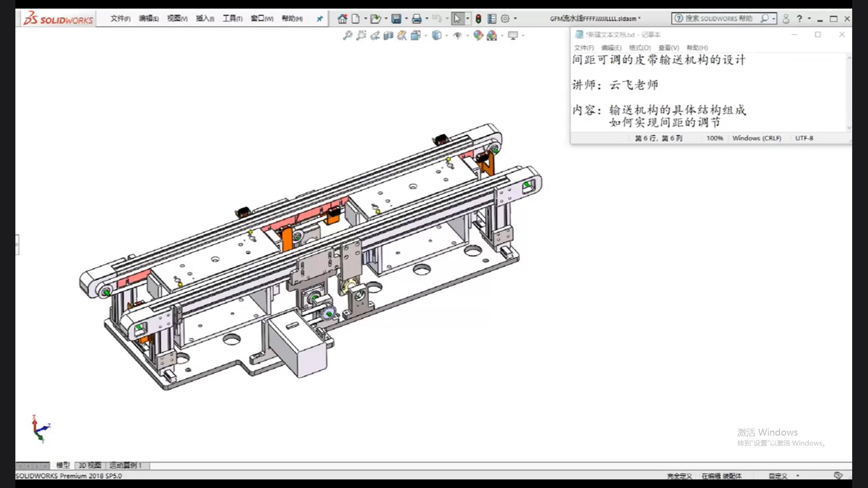Image resolution: width=868 pixels, height=488 pixels.
Task: Expand the Apply Scene dropdown arrow
Action: point(502,35)
